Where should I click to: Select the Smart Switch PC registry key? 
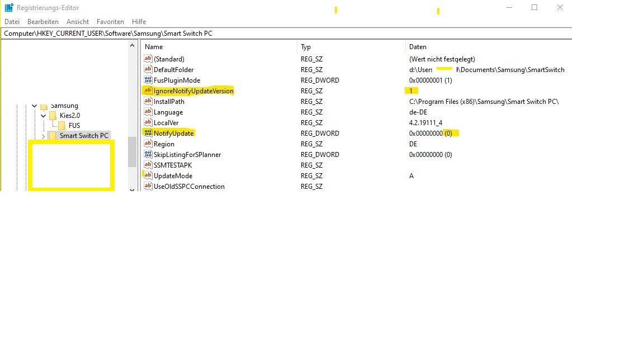point(84,135)
